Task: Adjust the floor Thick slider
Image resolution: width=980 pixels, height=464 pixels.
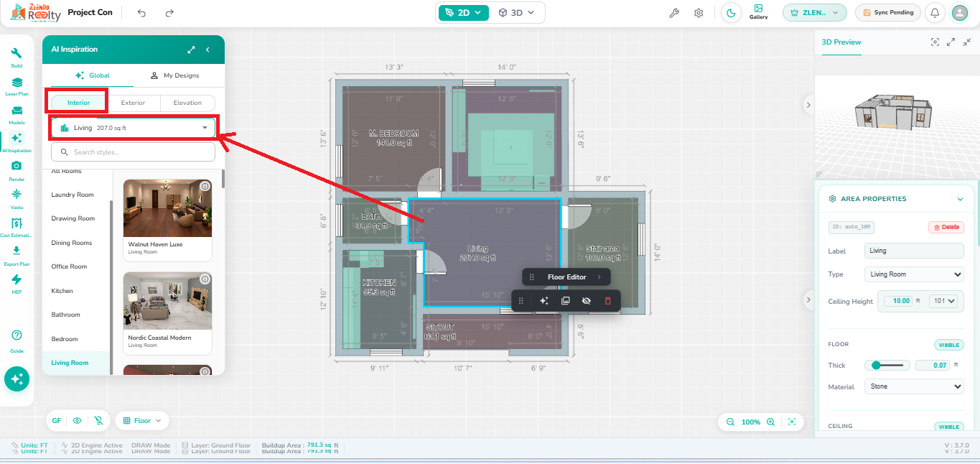Action: (887, 365)
